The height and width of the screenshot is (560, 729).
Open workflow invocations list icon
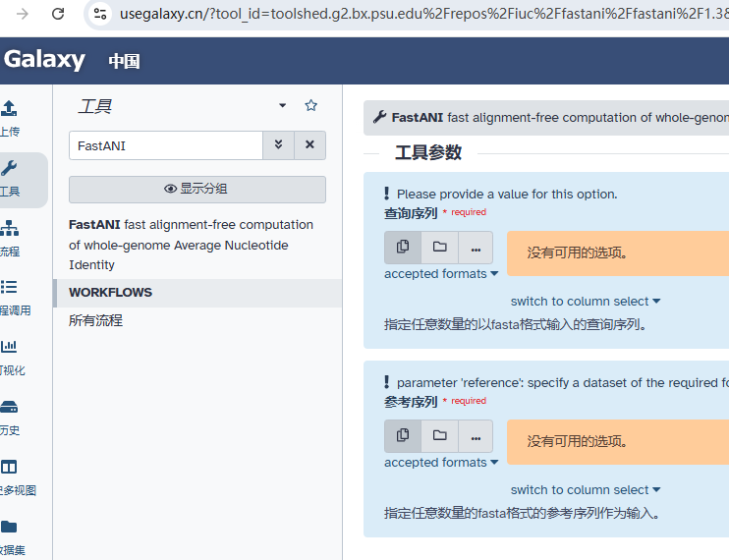pos(9,287)
